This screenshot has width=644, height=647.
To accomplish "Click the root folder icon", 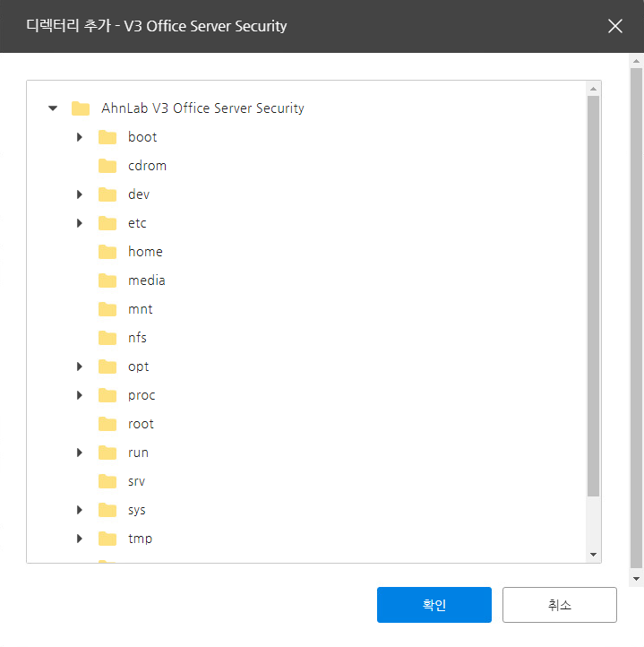I will [107, 424].
